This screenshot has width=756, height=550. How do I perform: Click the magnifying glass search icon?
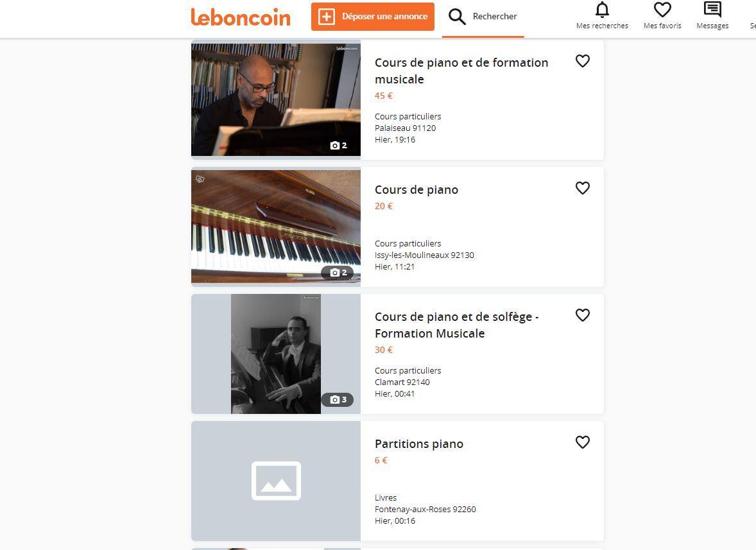pos(457,17)
